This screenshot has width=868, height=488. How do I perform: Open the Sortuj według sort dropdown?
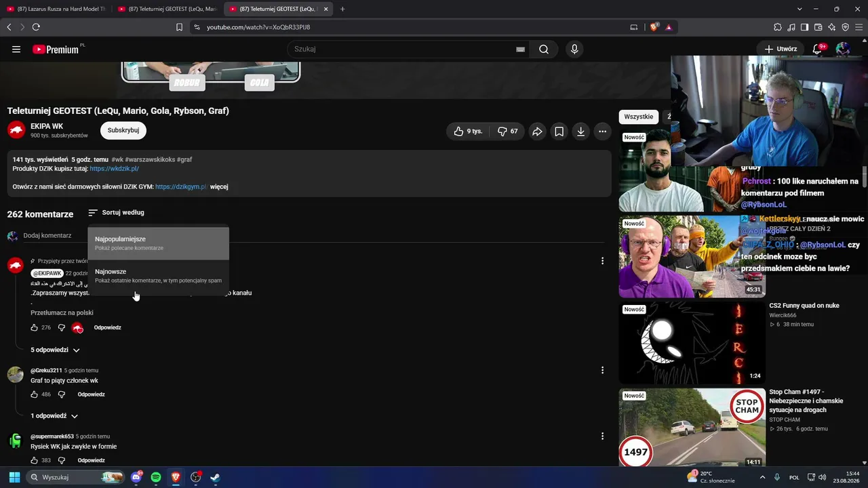point(116,213)
